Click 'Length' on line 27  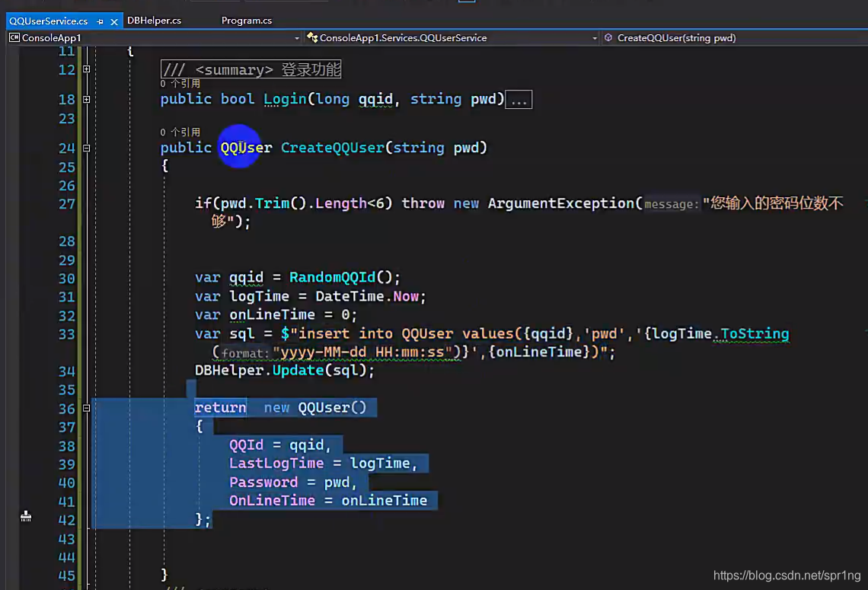(x=341, y=204)
